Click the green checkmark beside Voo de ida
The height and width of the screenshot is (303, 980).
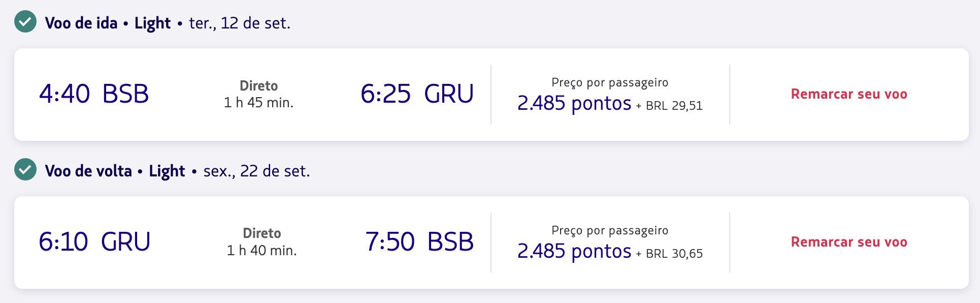coord(25,22)
